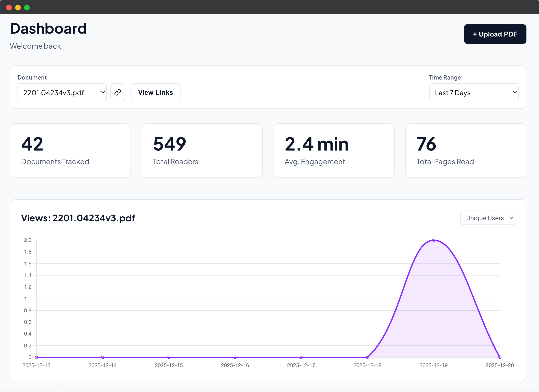The width and height of the screenshot is (539, 392).
Task: Open the View Links button
Action: click(155, 92)
